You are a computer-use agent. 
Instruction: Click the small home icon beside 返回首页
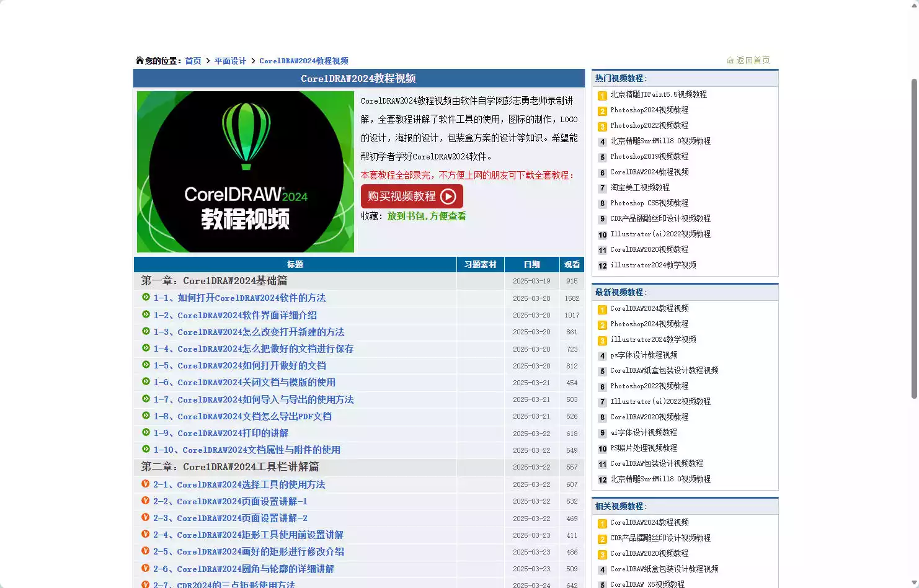pos(730,60)
